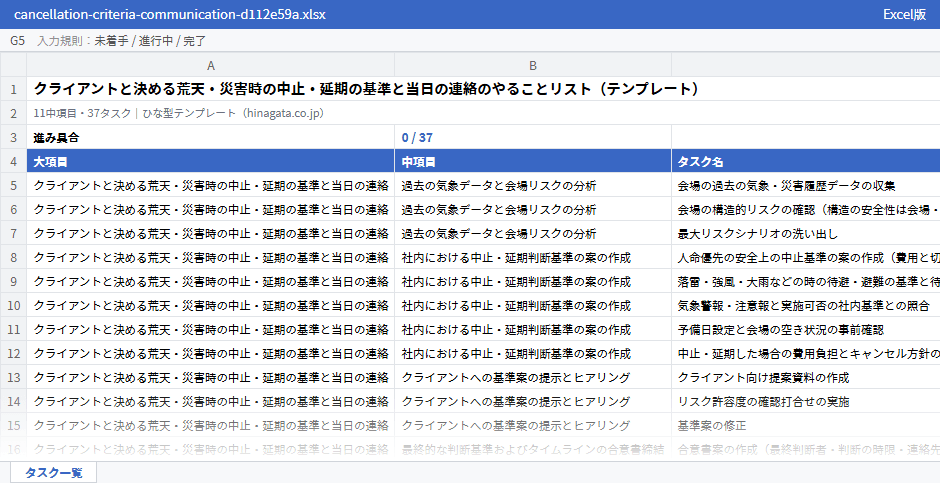940x483 pixels.
Task: Click task 基準案の修正
Action: pyautogui.click(x=806, y=425)
